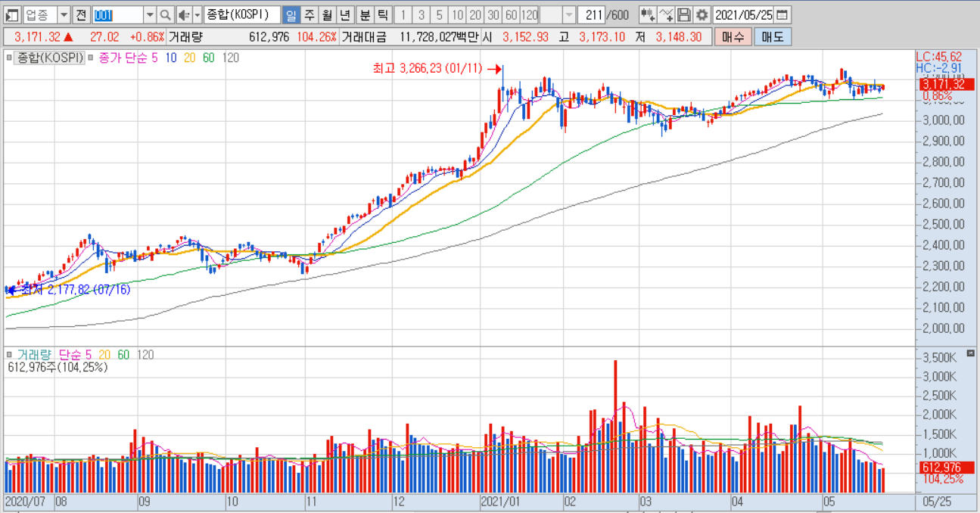This screenshot has width=980, height=513.
Task: Click the 3,000,00 price axis label
Action: click(x=942, y=120)
